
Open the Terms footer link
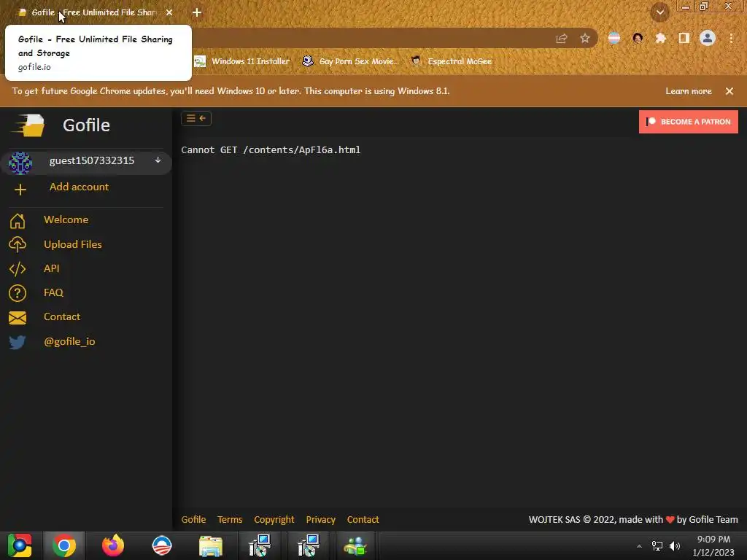click(230, 519)
